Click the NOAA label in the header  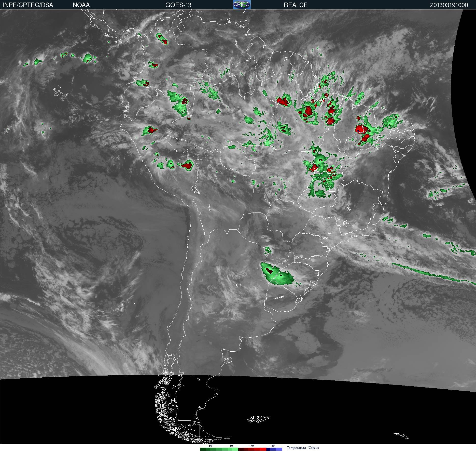[x=81, y=5]
